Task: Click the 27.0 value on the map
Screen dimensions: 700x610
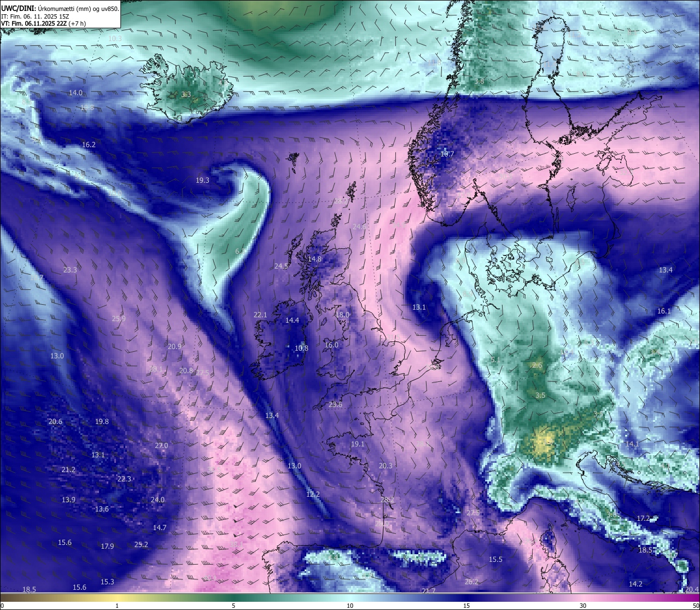Action: coord(161,445)
